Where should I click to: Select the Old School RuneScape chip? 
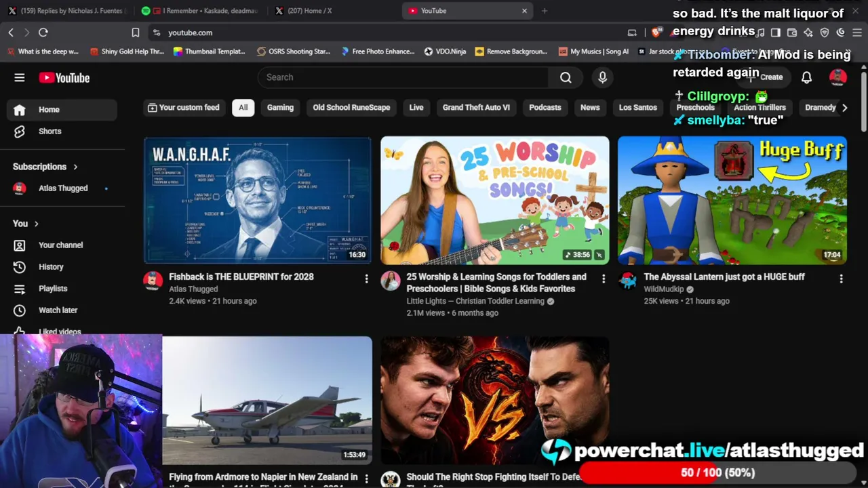tap(351, 108)
